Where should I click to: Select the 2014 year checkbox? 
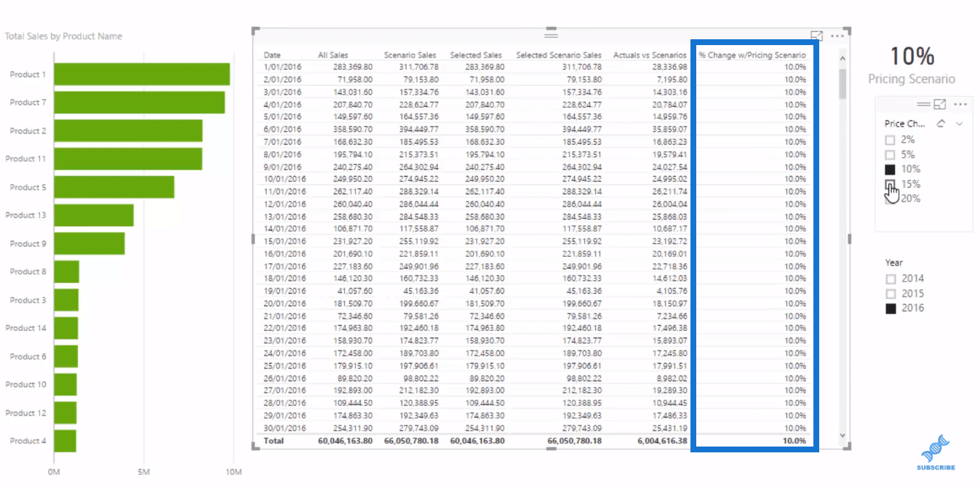click(x=891, y=279)
